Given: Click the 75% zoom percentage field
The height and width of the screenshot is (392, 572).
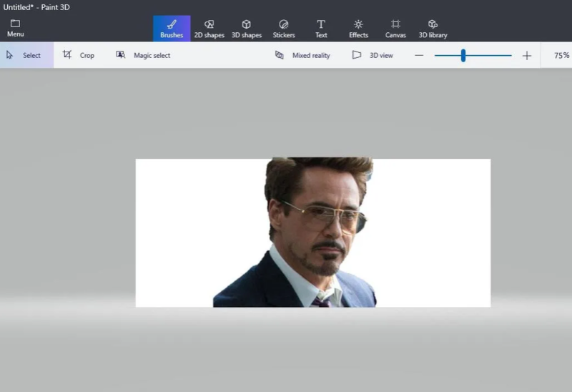Looking at the screenshot, I should coord(561,56).
